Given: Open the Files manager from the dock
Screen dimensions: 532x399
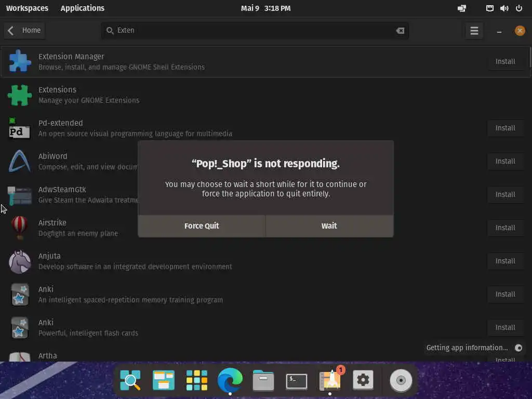Looking at the screenshot, I should (x=263, y=380).
